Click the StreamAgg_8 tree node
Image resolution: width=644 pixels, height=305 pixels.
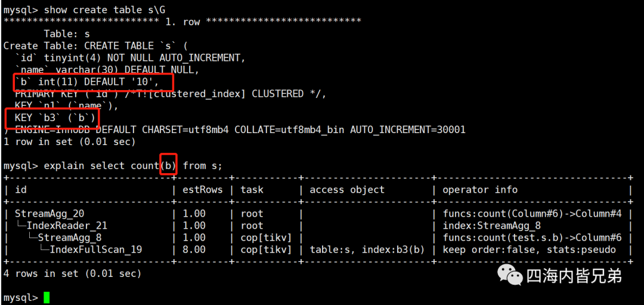click(68, 237)
